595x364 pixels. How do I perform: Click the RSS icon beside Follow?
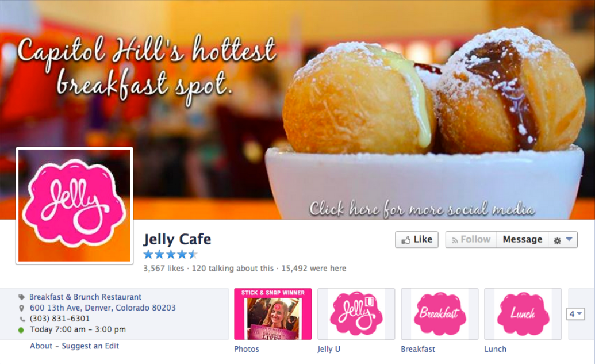(x=454, y=240)
